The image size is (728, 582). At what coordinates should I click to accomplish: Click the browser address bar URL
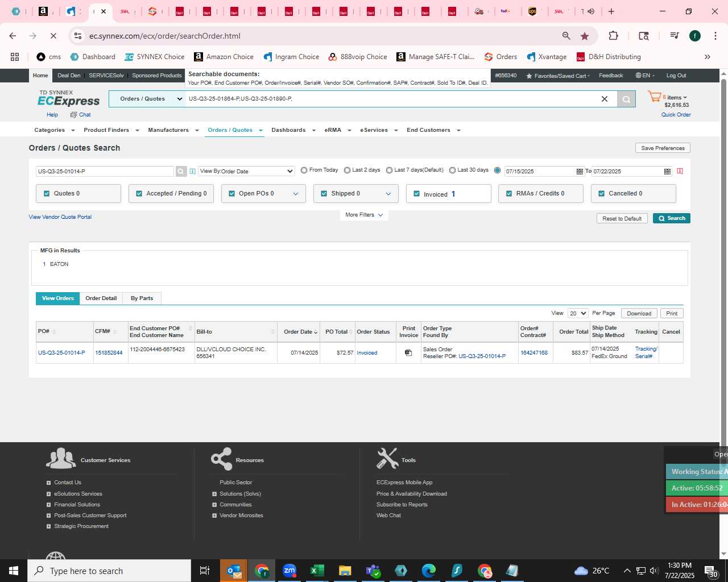click(x=165, y=36)
